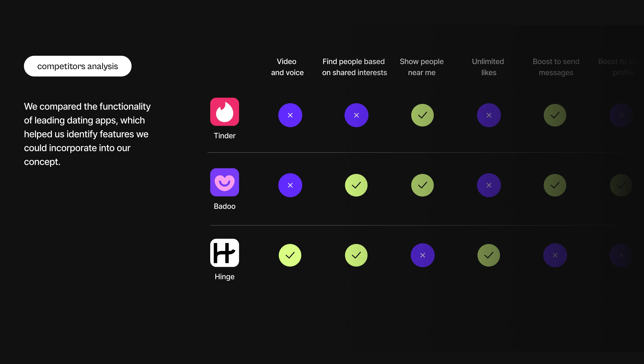Click Hinge's Show people near me cross
This screenshot has height=364, width=644.
(423, 255)
